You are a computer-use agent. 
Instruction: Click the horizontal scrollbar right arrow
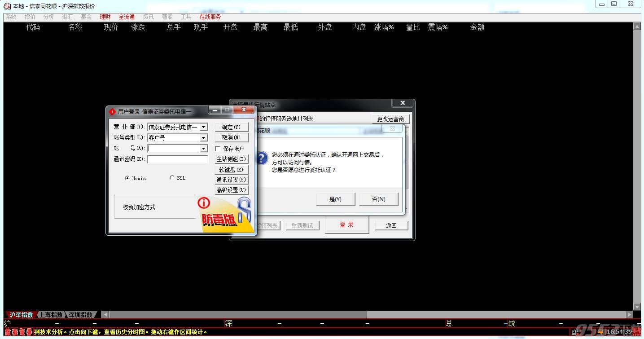(630, 315)
